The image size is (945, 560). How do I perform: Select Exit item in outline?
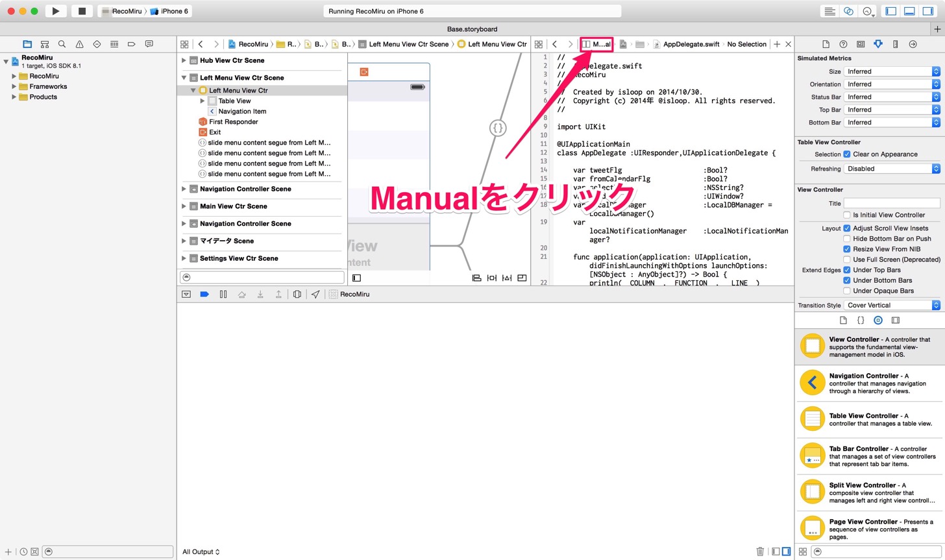[215, 132]
